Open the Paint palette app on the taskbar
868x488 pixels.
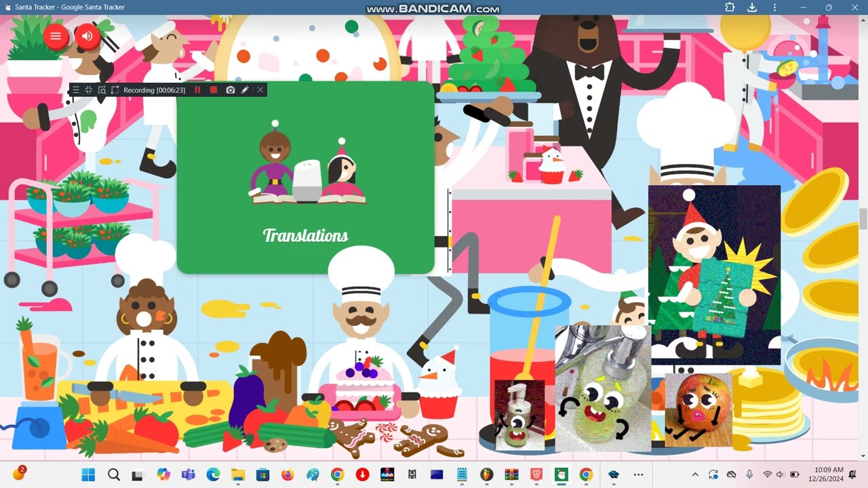[313, 474]
